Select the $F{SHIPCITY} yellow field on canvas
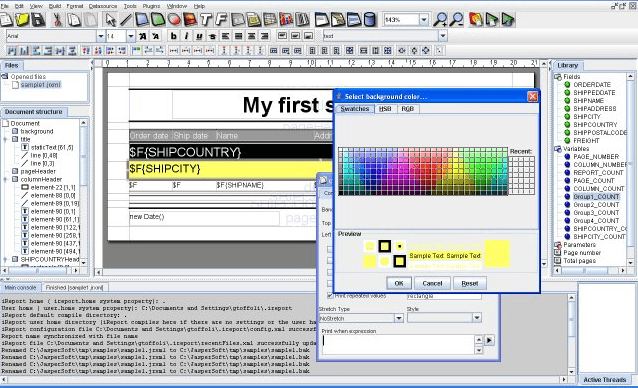The height and width of the screenshot is (388, 638). [230, 169]
